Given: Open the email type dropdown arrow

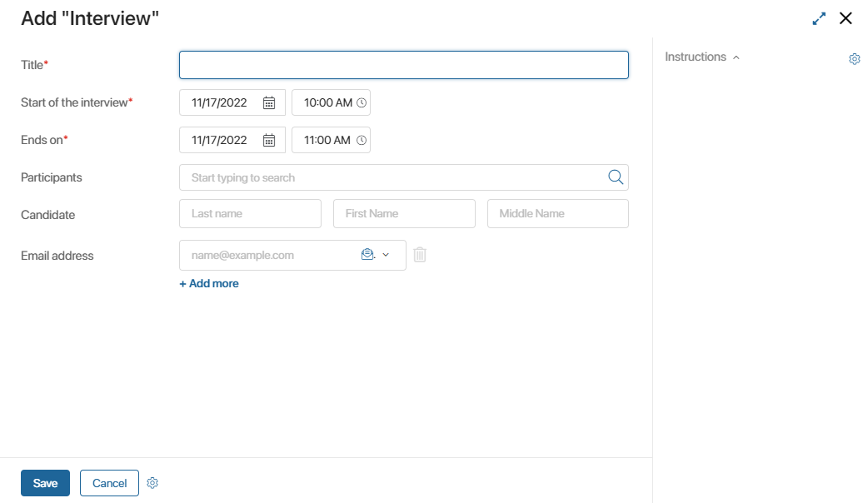Looking at the screenshot, I should pyautogui.click(x=386, y=255).
